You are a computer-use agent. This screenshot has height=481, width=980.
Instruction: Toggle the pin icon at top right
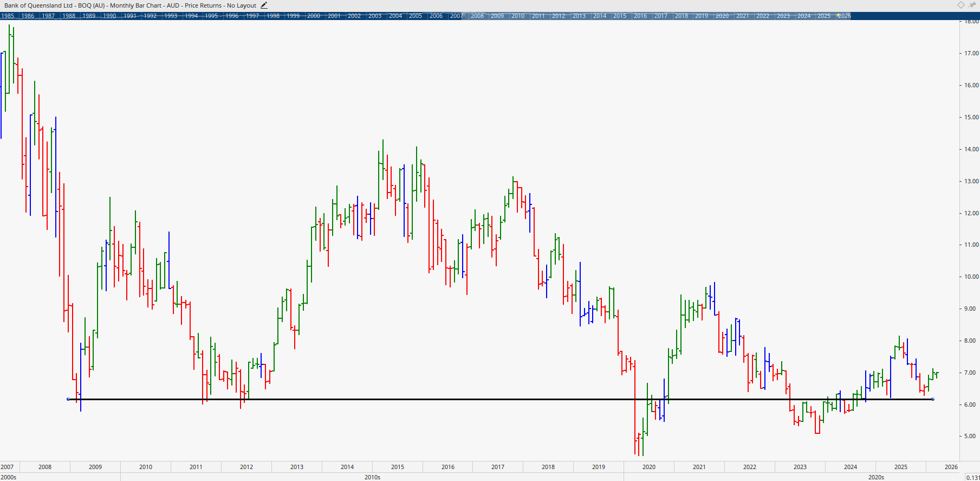point(972,5)
